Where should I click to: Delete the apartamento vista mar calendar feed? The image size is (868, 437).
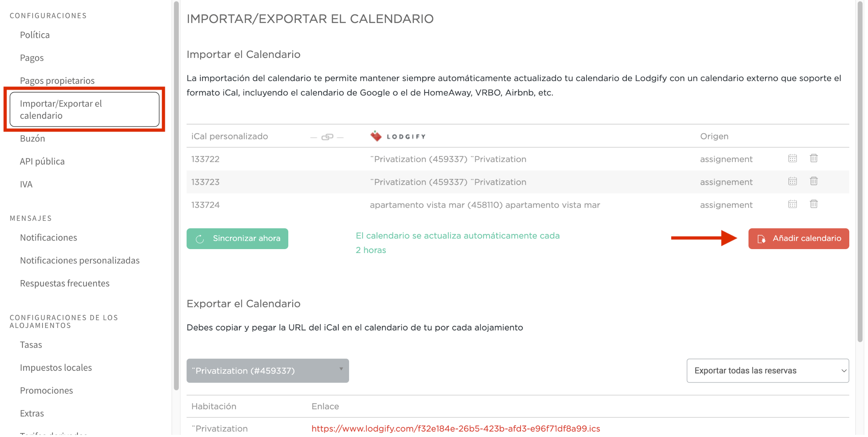814,204
